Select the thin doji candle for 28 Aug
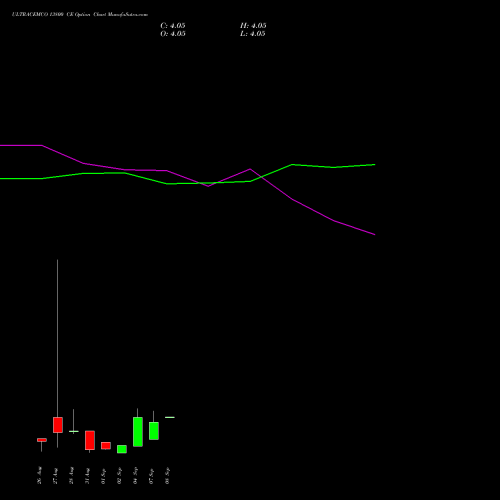The image size is (500, 500). click(74, 431)
